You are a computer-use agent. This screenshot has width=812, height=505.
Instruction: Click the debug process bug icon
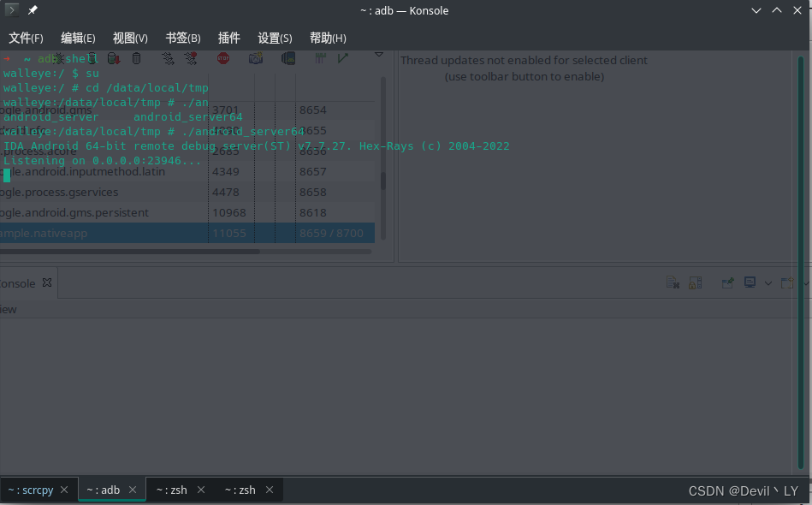point(58,58)
